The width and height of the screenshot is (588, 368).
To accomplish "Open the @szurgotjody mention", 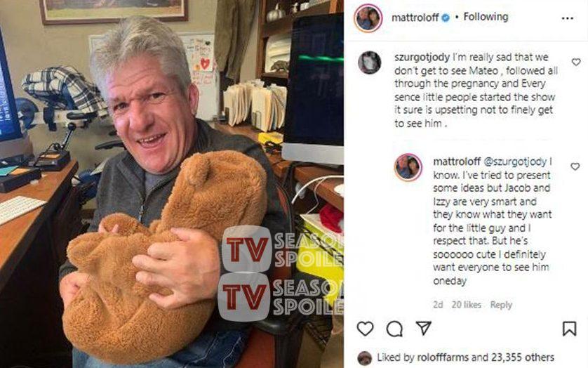I will (x=515, y=162).
